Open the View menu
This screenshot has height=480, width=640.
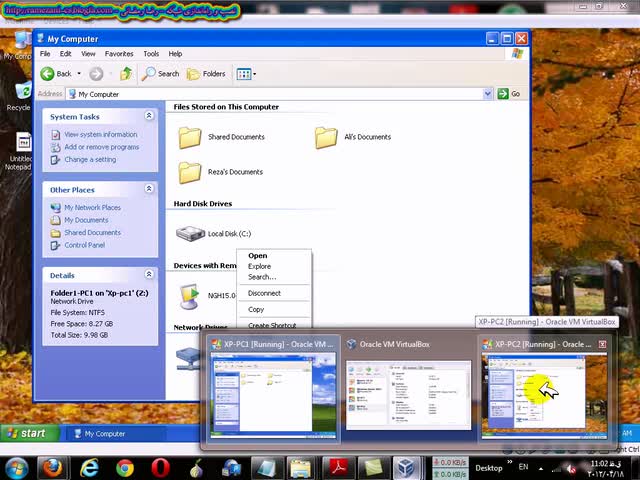88,54
